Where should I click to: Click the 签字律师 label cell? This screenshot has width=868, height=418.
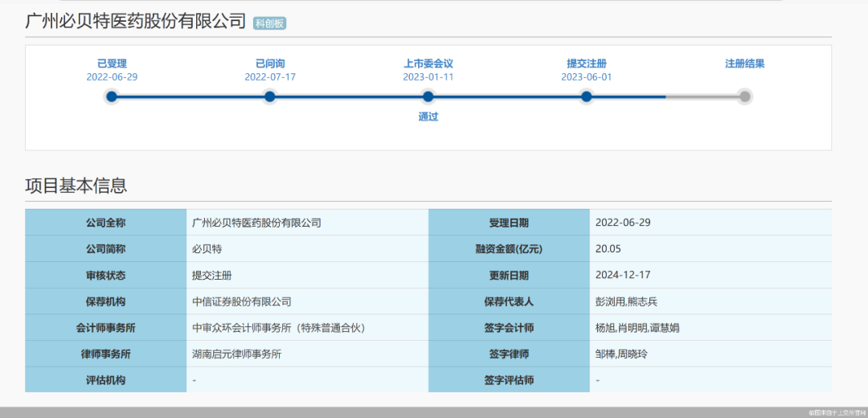pyautogui.click(x=510, y=354)
